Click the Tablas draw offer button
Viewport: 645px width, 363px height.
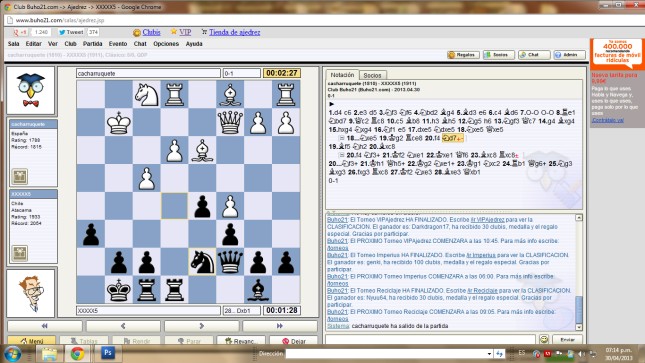[84, 341]
